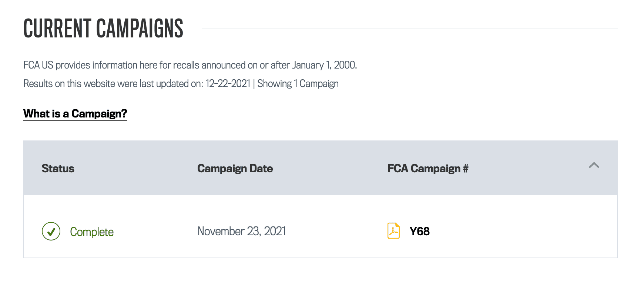Click the Results on this website text
This screenshot has width=644, height=292.
[113, 84]
